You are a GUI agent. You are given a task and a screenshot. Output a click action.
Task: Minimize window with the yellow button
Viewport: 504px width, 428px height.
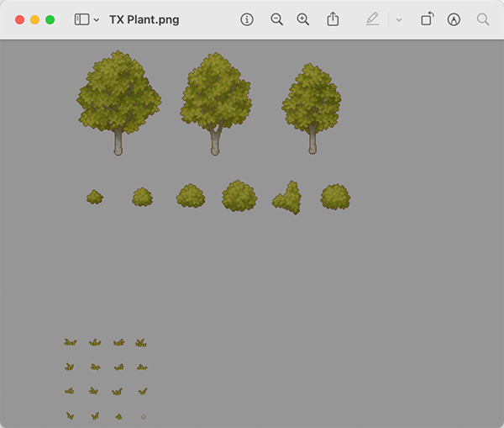pyautogui.click(x=34, y=19)
